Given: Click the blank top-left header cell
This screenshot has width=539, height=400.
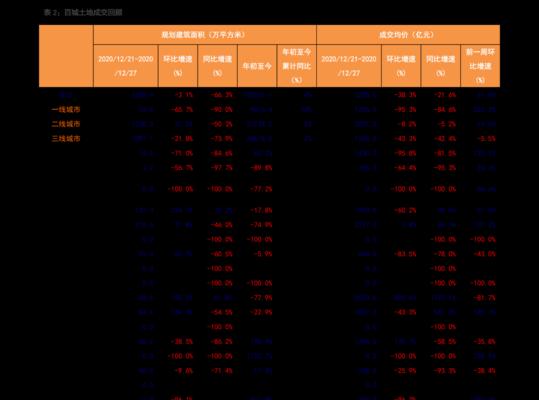Looking at the screenshot, I should [x=66, y=56].
